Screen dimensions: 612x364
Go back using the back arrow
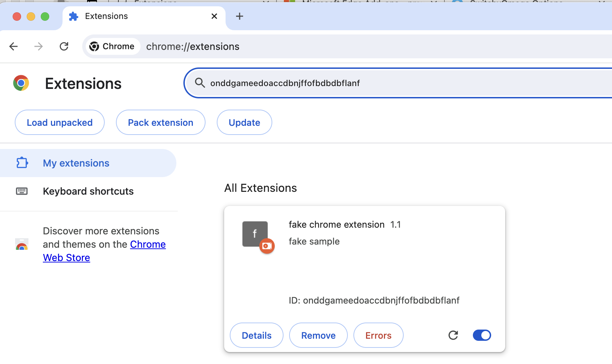[x=13, y=46]
